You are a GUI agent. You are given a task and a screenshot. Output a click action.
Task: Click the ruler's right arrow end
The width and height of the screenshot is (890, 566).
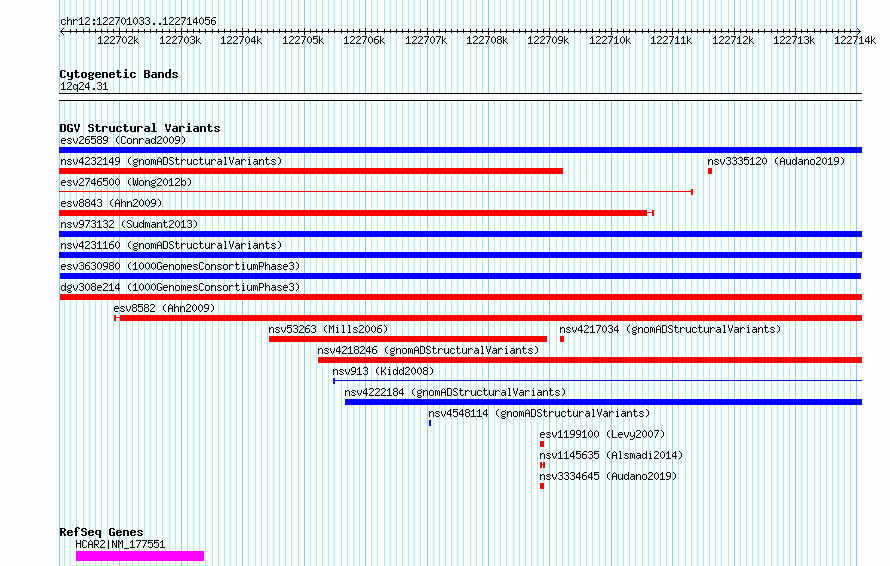pyautogui.click(x=859, y=31)
